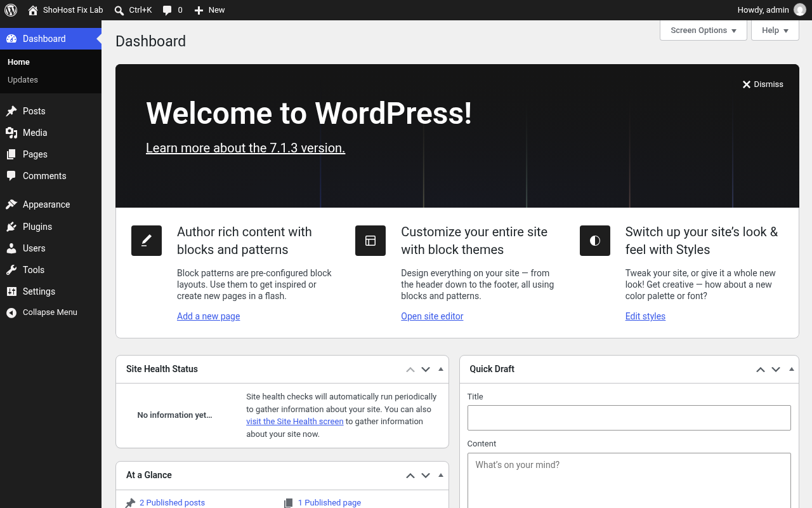This screenshot has width=812, height=508.
Task: Move At a Glance panel up
Action: [410, 475]
